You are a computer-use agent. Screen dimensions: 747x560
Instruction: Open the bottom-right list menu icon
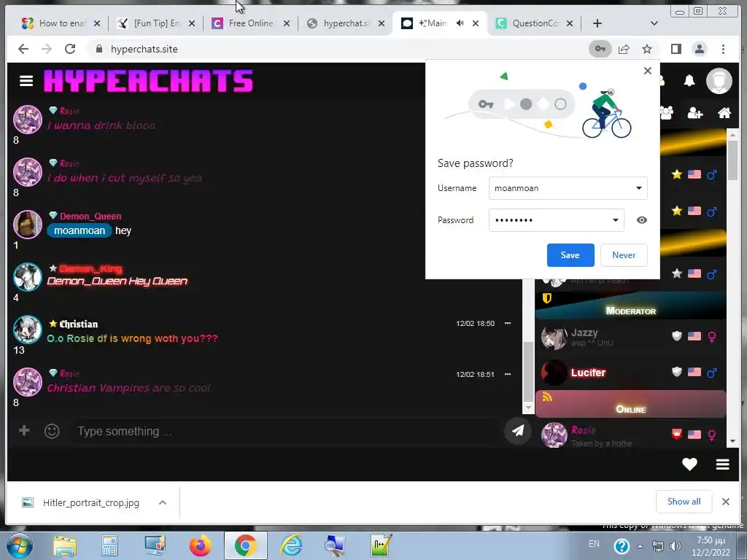pyautogui.click(x=722, y=464)
